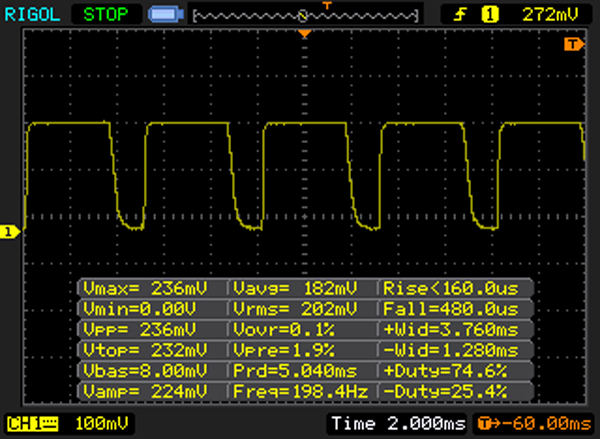Click the rising edge trigger icon
The height and width of the screenshot is (439, 600).
click(x=460, y=15)
